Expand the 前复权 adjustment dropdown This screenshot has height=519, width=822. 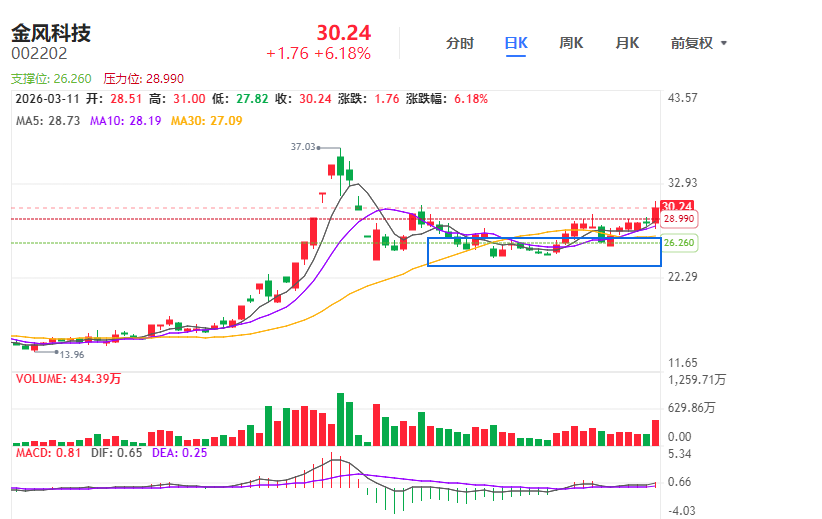pos(699,43)
